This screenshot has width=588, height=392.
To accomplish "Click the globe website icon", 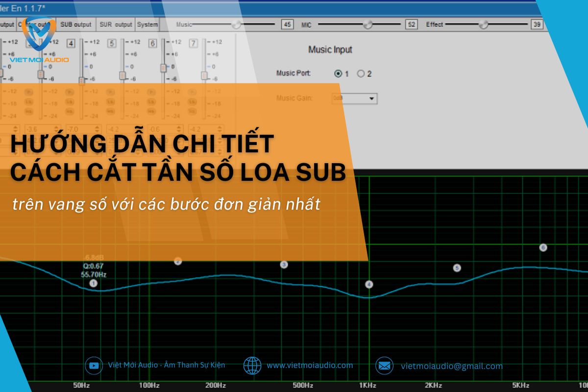I will [252, 366].
